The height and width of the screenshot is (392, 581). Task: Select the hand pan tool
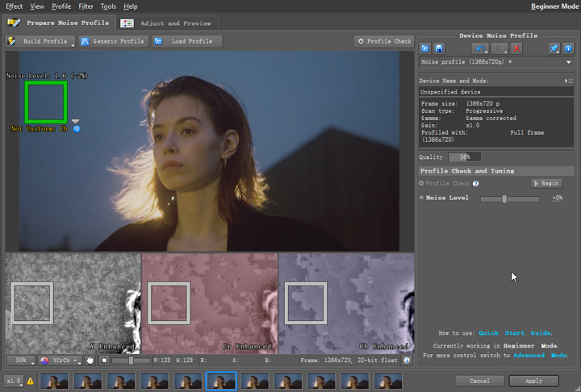coord(90,360)
